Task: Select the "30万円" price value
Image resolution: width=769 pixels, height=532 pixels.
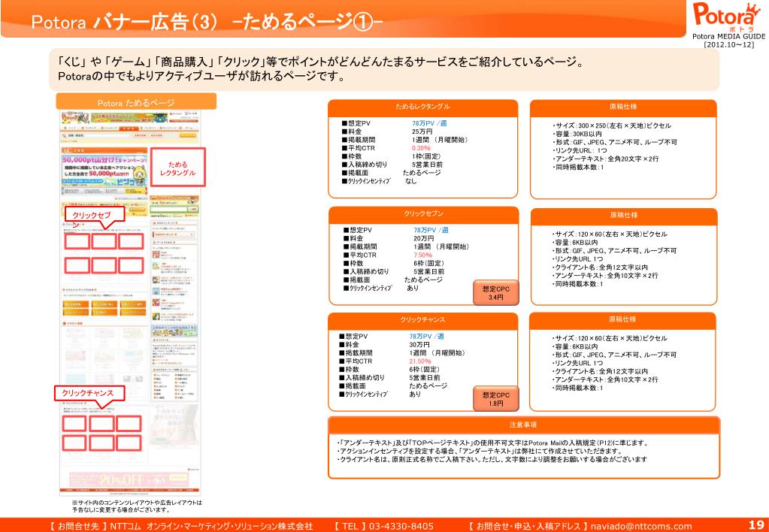Action: click(x=419, y=345)
